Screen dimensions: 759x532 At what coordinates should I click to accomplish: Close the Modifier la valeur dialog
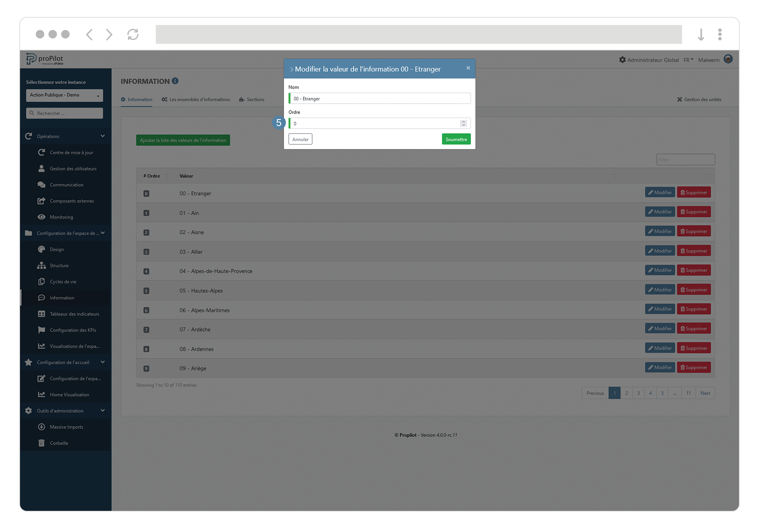(x=468, y=68)
